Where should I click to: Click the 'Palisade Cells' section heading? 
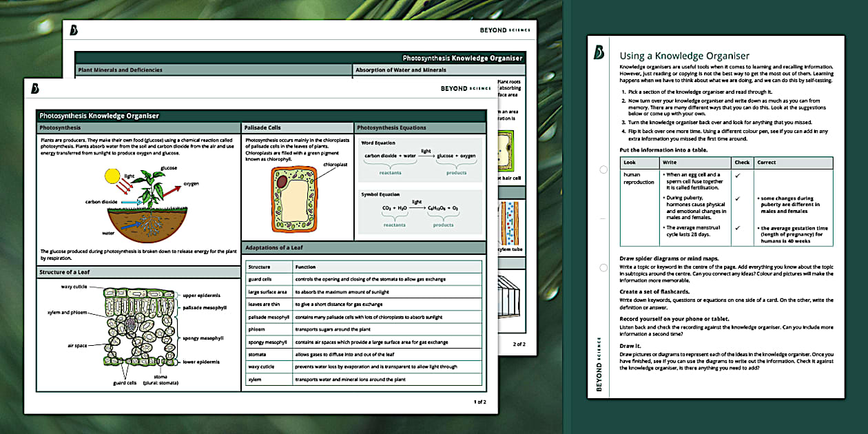pos(262,127)
